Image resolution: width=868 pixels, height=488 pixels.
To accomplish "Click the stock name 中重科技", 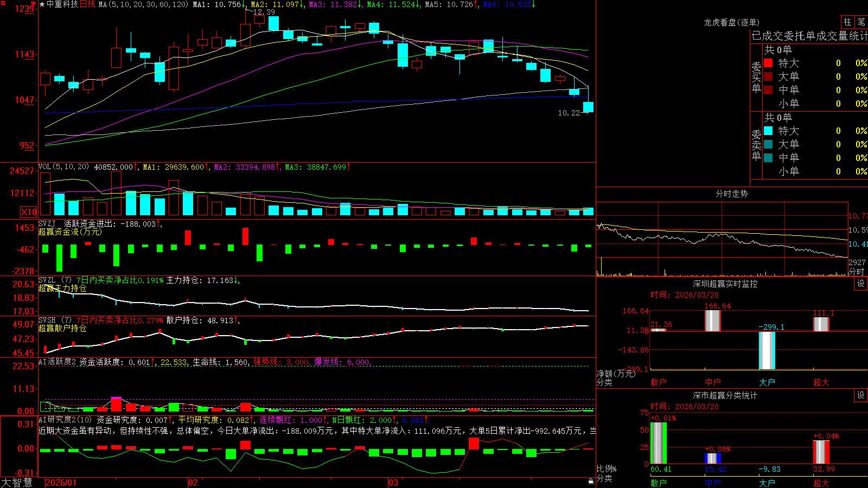I will (x=62, y=4).
